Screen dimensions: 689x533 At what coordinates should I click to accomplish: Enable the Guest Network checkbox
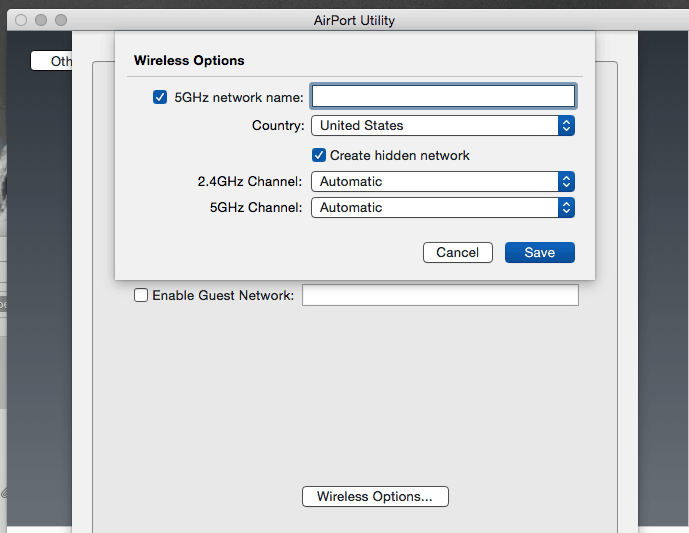[141, 295]
